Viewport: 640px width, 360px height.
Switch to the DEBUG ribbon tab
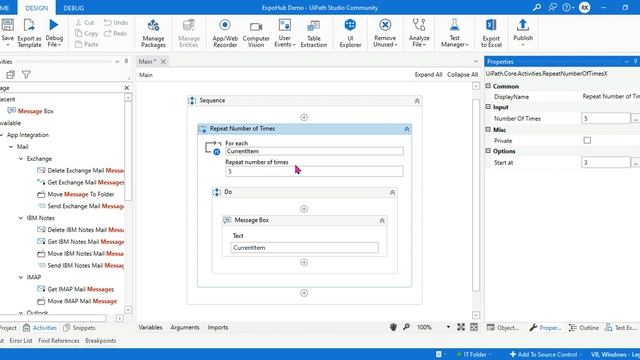click(74, 8)
